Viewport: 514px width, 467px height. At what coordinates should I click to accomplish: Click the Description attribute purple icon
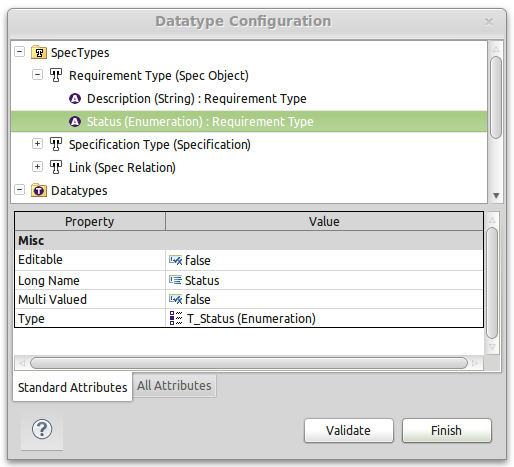(x=75, y=99)
